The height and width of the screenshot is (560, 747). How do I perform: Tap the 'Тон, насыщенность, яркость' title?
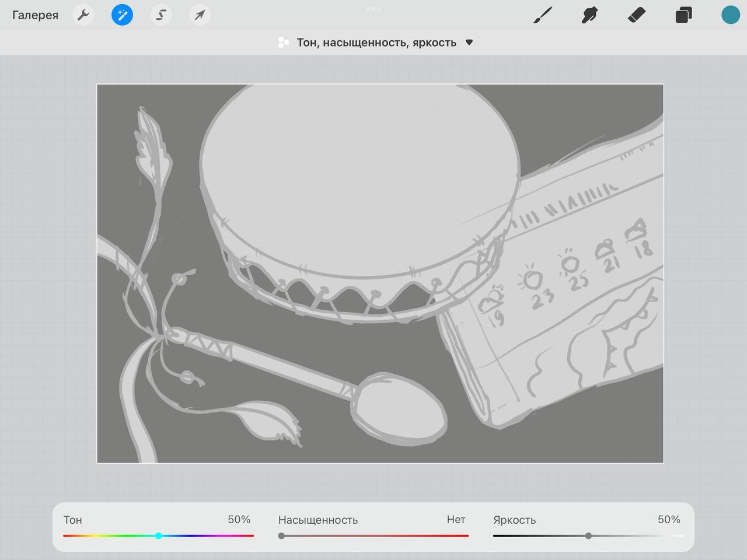click(x=376, y=43)
